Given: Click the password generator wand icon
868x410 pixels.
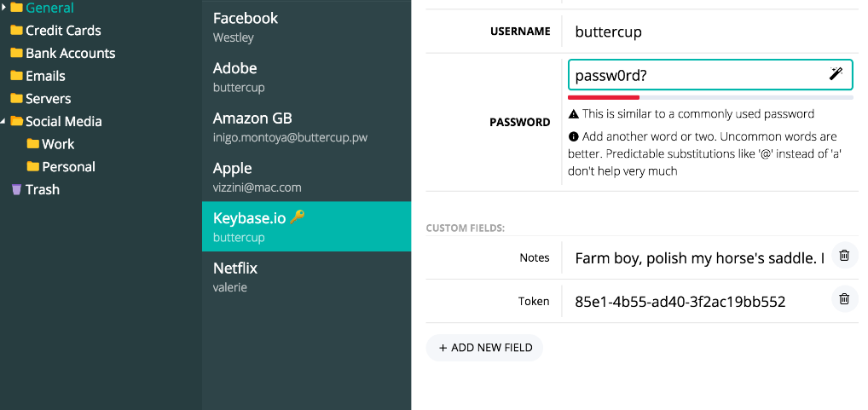Looking at the screenshot, I should [836, 73].
